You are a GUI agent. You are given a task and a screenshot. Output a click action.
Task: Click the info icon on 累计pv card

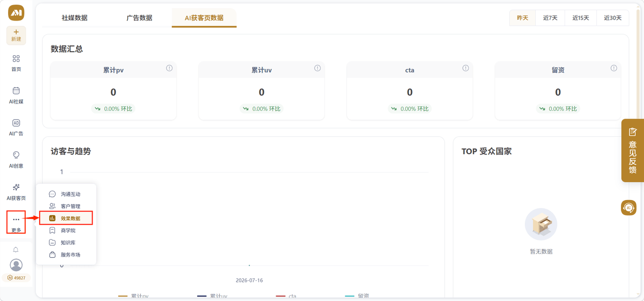170,68
